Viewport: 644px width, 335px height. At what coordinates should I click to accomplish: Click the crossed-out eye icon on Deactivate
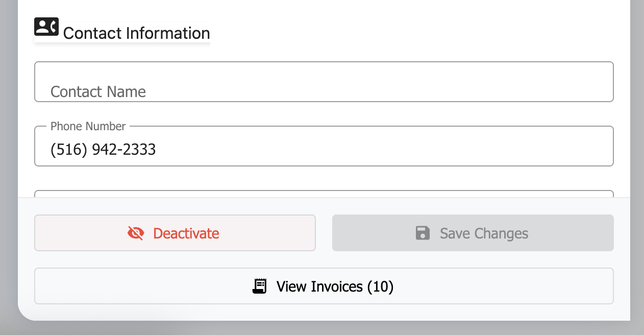[136, 233]
